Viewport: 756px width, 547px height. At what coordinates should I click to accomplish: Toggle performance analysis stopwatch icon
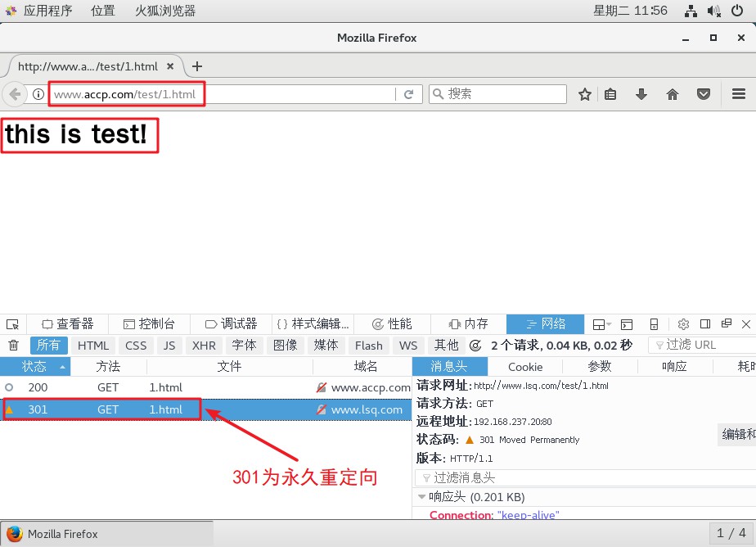(x=475, y=346)
